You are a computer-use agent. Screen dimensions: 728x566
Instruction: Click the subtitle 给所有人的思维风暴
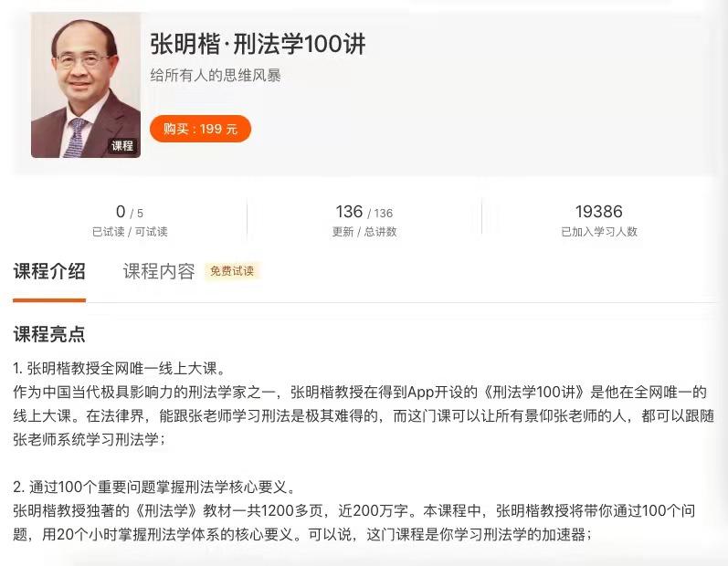point(216,75)
